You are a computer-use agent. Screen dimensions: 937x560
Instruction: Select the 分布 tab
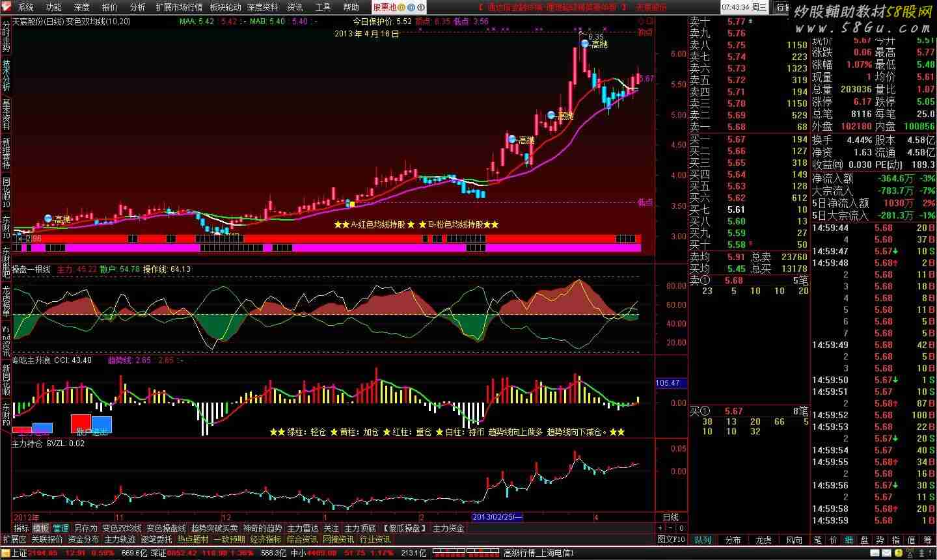(x=733, y=540)
